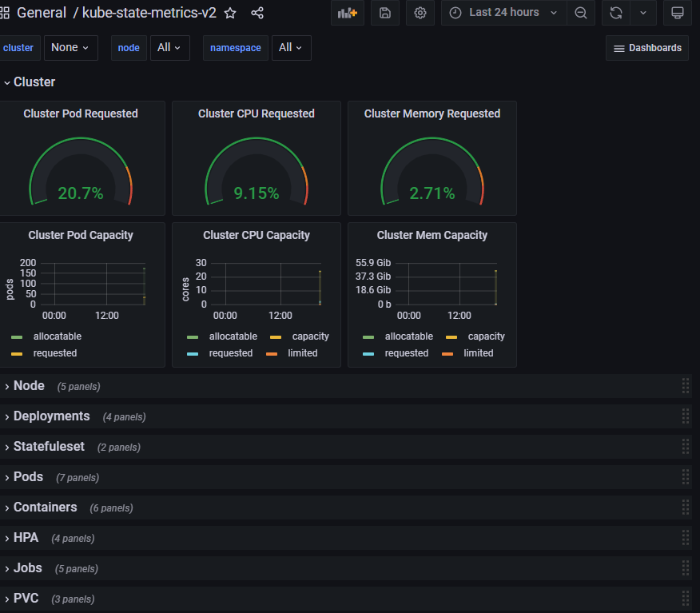Screen dimensions: 700x613
Task: Open the dashboard grid icon beside General
Action: tap(5, 13)
